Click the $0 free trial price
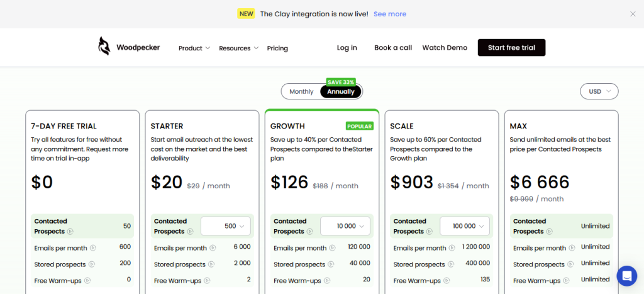 [x=42, y=182]
